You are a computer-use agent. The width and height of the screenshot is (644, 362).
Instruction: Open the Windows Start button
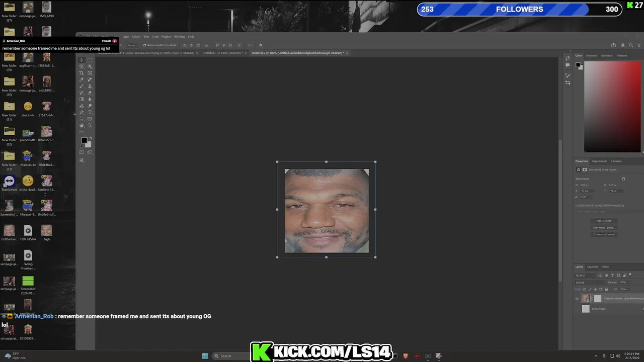[x=205, y=356]
